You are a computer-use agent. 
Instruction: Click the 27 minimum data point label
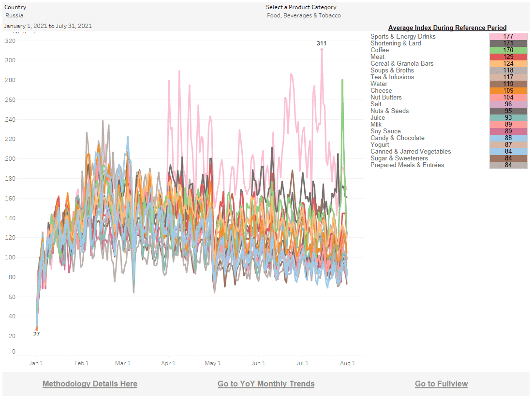pos(36,334)
